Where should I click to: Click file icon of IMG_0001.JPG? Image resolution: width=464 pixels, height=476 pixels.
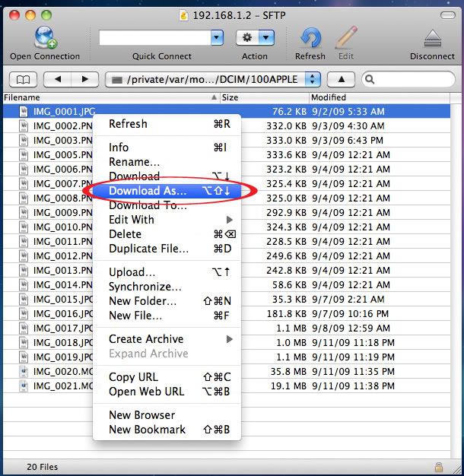tap(24, 112)
